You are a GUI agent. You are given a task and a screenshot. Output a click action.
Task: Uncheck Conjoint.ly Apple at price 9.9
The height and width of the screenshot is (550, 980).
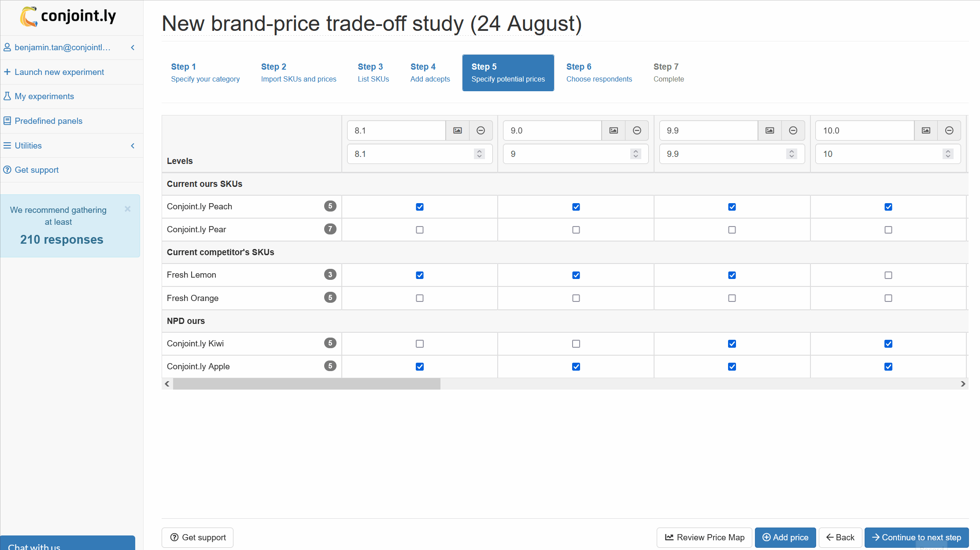point(732,367)
